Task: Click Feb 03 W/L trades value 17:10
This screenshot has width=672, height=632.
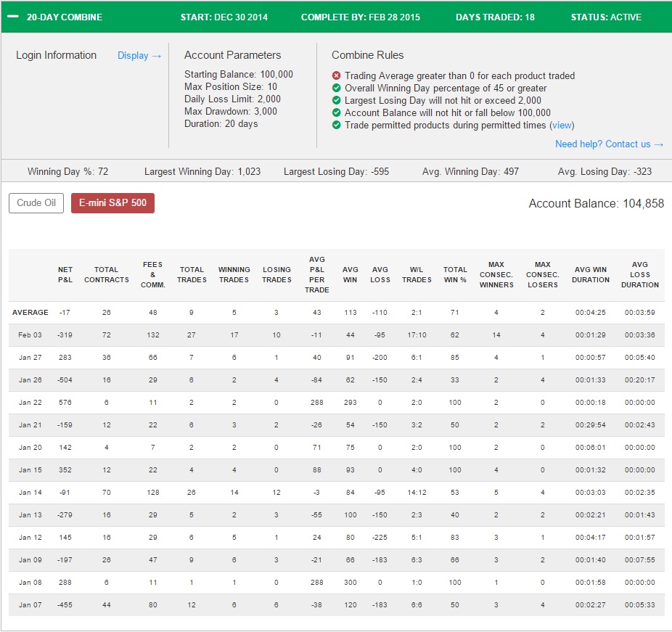Action: [x=417, y=335]
